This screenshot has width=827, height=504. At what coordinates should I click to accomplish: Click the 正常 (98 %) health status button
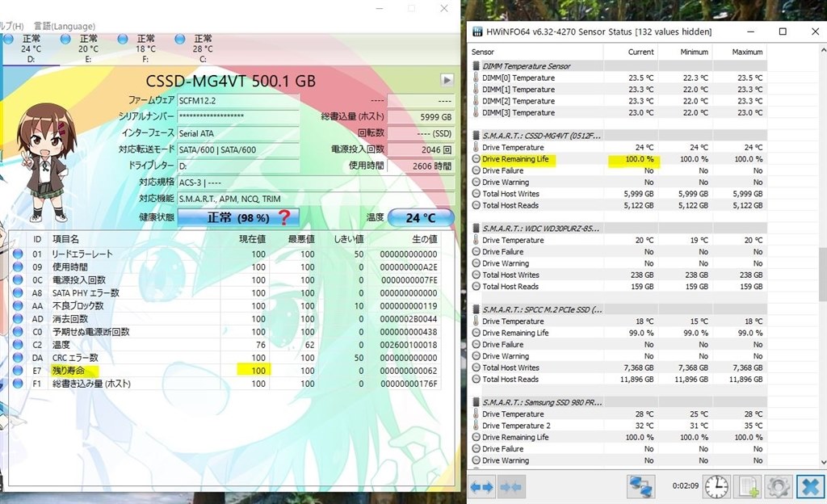coord(238,217)
